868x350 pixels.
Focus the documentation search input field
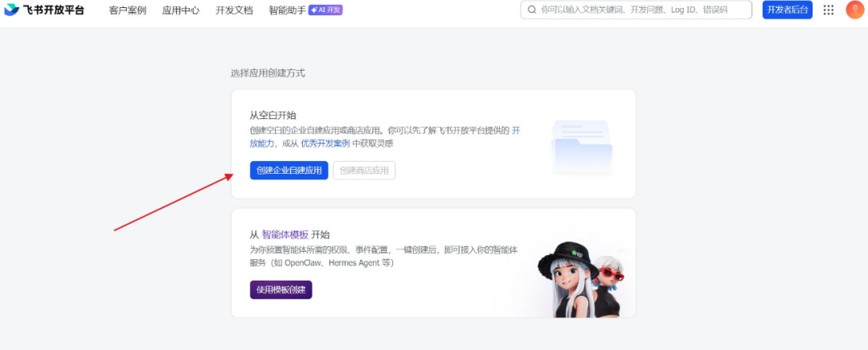click(x=636, y=10)
